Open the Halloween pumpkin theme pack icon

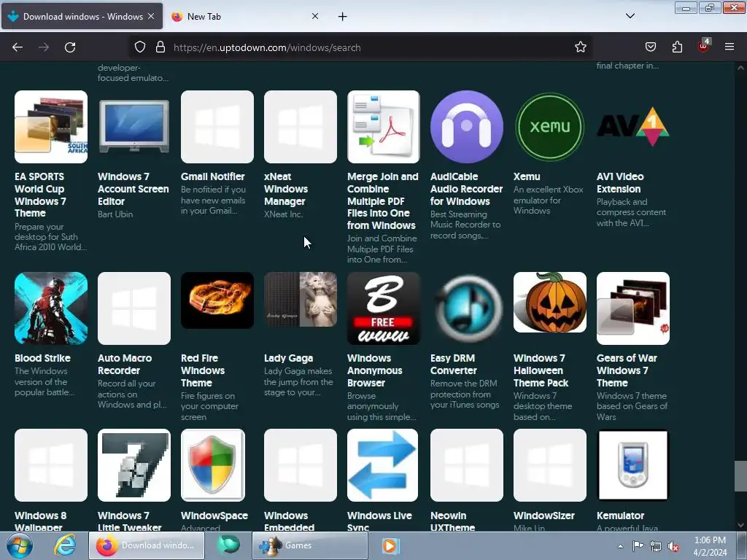(x=550, y=303)
